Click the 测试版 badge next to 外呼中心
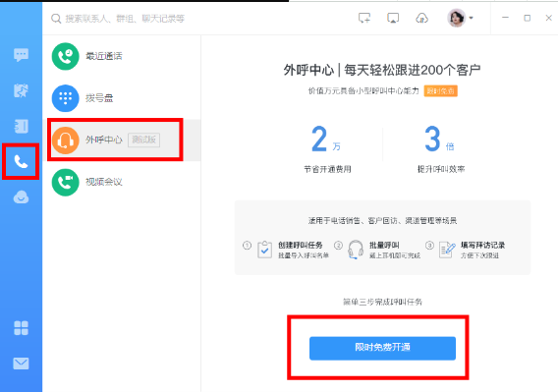 143,140
